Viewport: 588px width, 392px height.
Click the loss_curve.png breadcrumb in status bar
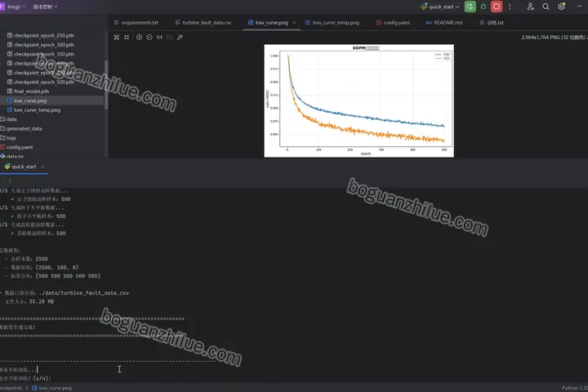click(x=51, y=388)
